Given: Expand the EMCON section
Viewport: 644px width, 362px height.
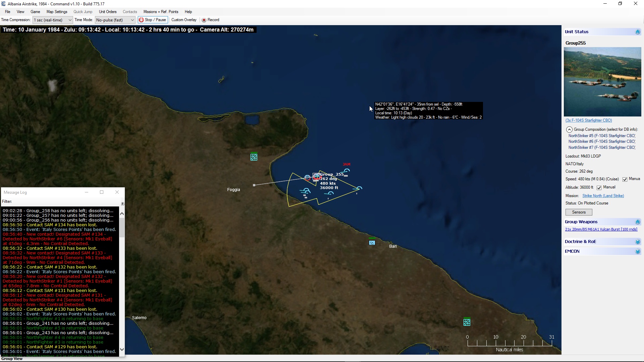Looking at the screenshot, I should click(x=637, y=251).
